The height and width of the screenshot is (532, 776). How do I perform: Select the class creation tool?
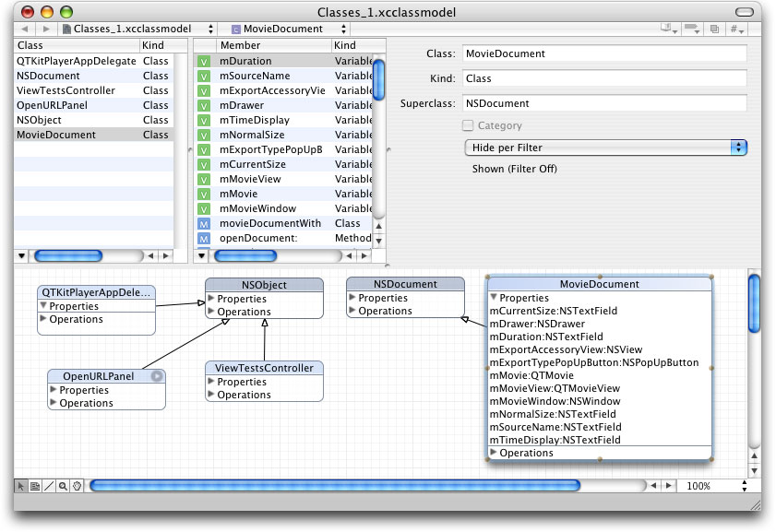(x=35, y=486)
